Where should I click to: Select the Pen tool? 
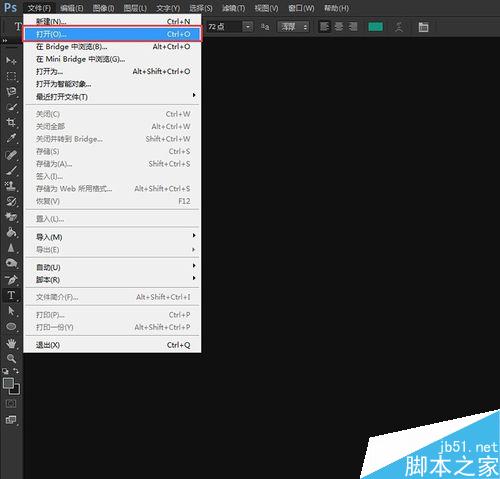pos(11,280)
